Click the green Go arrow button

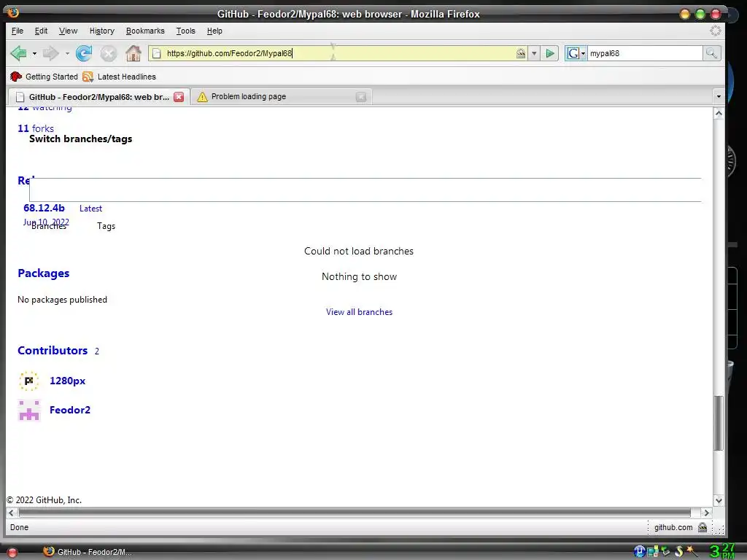tap(550, 53)
